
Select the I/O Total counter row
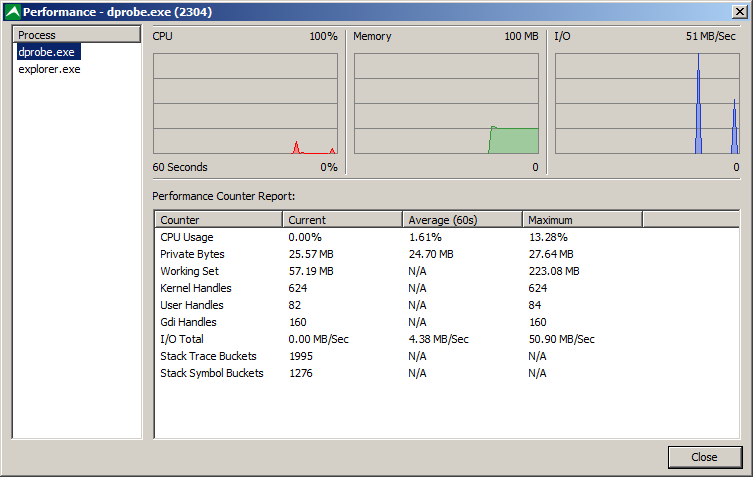(x=447, y=339)
